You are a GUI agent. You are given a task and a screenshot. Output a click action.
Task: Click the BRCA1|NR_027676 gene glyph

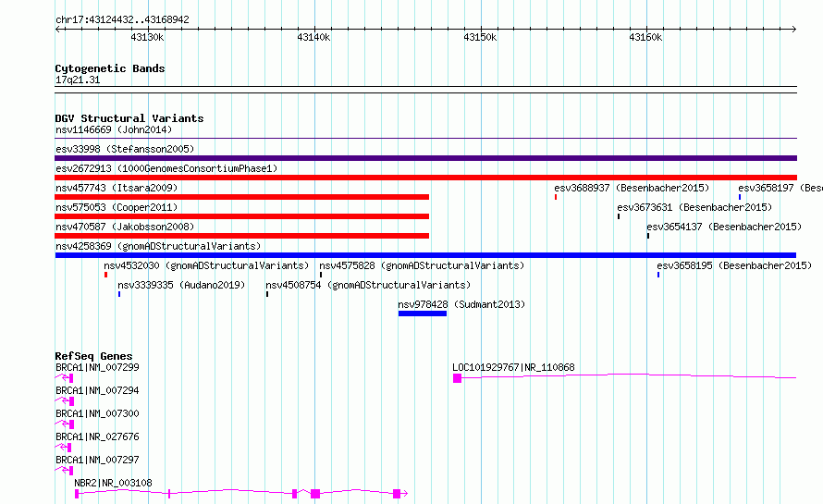(x=63, y=448)
